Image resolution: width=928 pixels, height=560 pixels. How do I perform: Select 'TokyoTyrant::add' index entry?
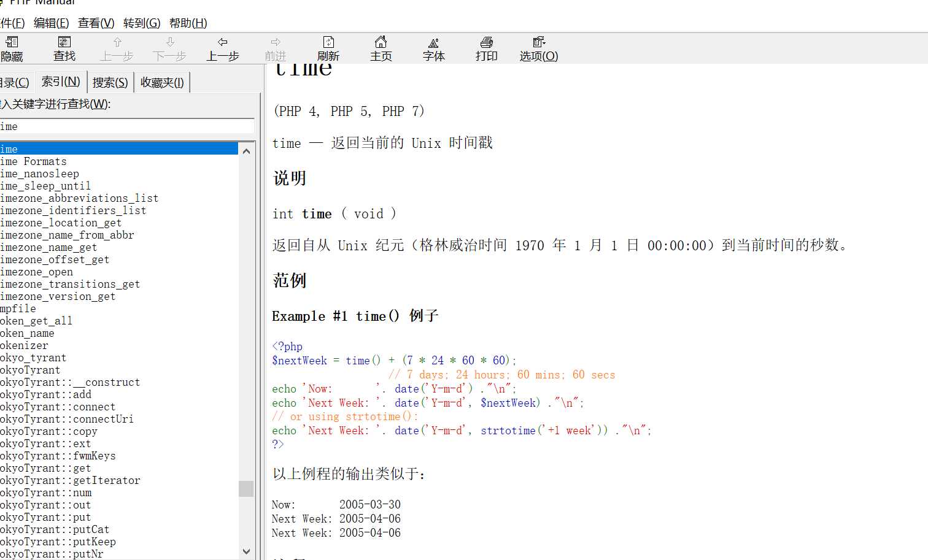click(45, 394)
